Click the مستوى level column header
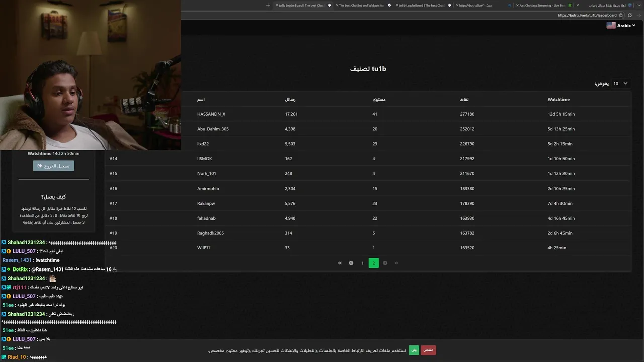The image size is (644, 362). click(379, 100)
